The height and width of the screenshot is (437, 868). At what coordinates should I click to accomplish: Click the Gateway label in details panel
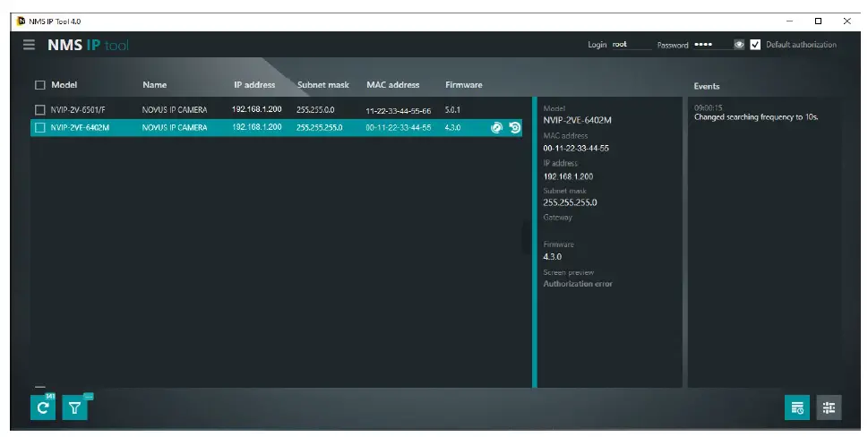tap(557, 218)
